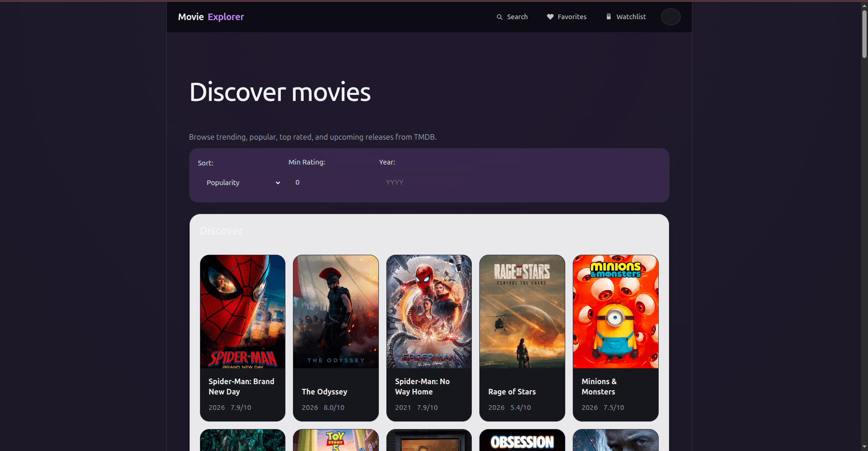Viewport: 868px width, 451px height.
Task: Select 'Minions & Monsters' title text
Action: (x=599, y=387)
